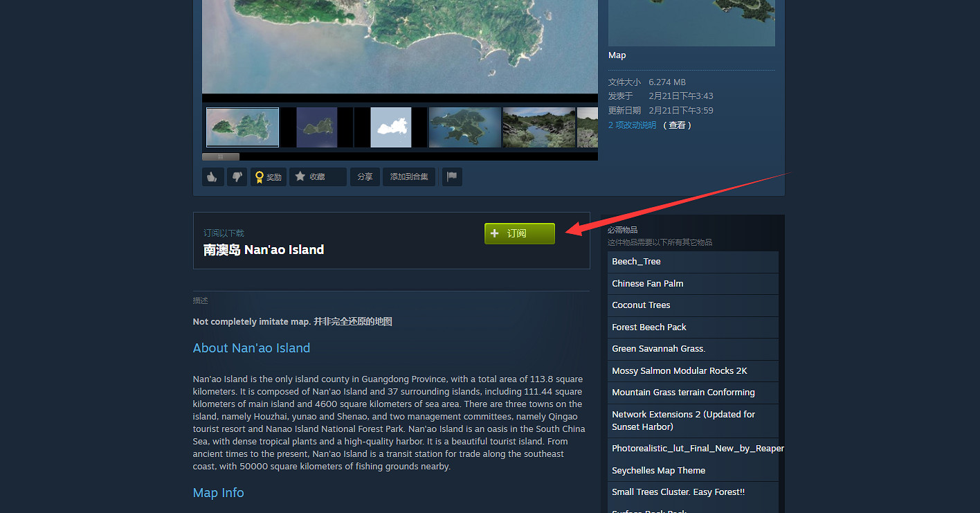Open Network Extensions 2 required item

click(x=683, y=420)
